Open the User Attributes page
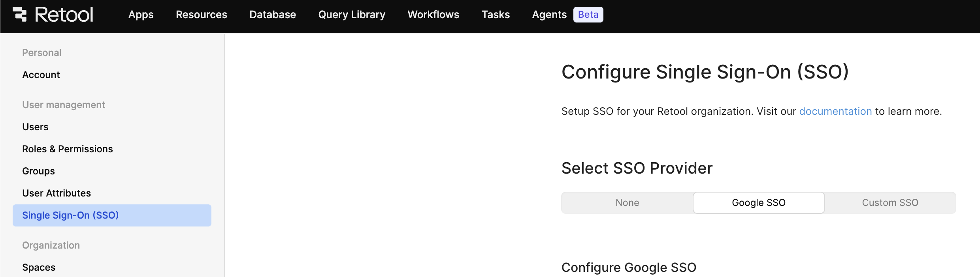This screenshot has width=980, height=277. [x=57, y=193]
